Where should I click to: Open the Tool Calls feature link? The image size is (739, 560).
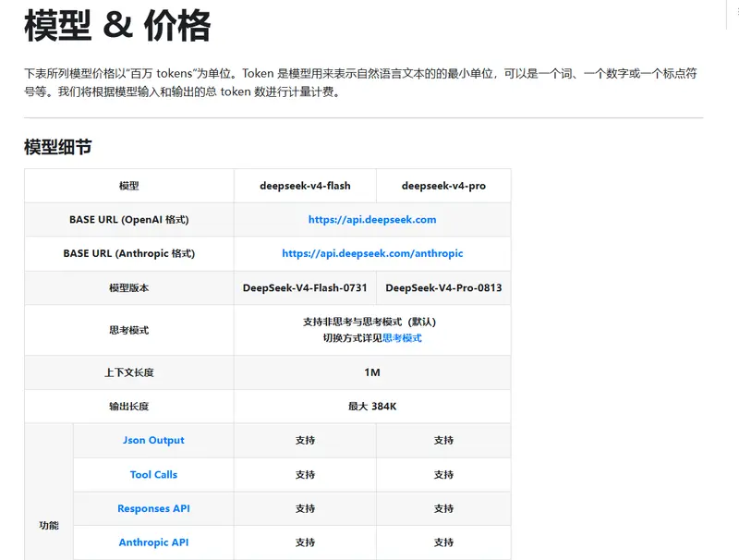153,475
